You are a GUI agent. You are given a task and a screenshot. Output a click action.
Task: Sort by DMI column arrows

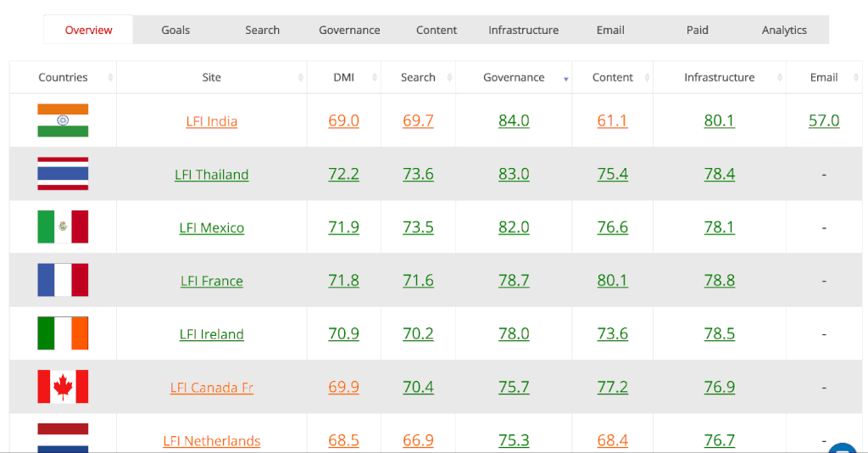[x=374, y=77]
